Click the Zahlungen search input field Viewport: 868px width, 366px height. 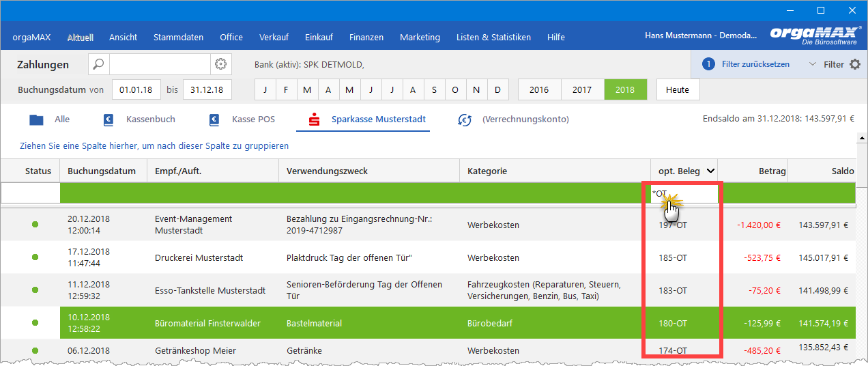click(159, 64)
